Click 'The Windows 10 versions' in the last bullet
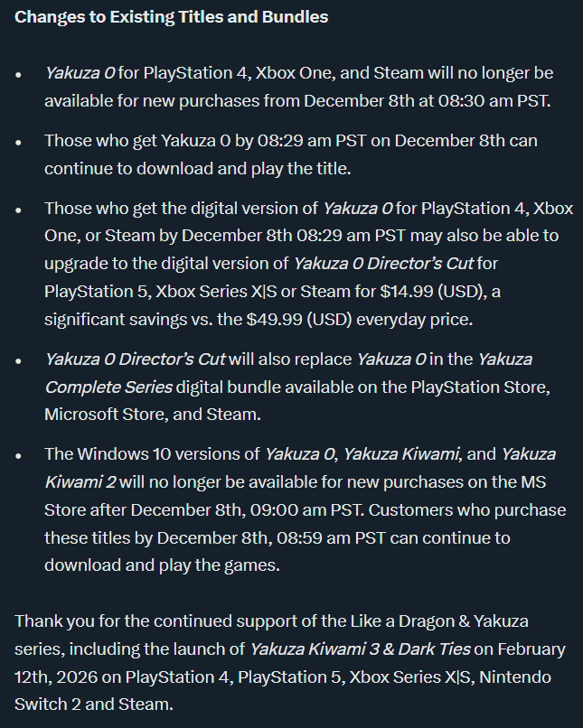Screen dimensions: 583x728 pyautogui.click(x=136, y=453)
